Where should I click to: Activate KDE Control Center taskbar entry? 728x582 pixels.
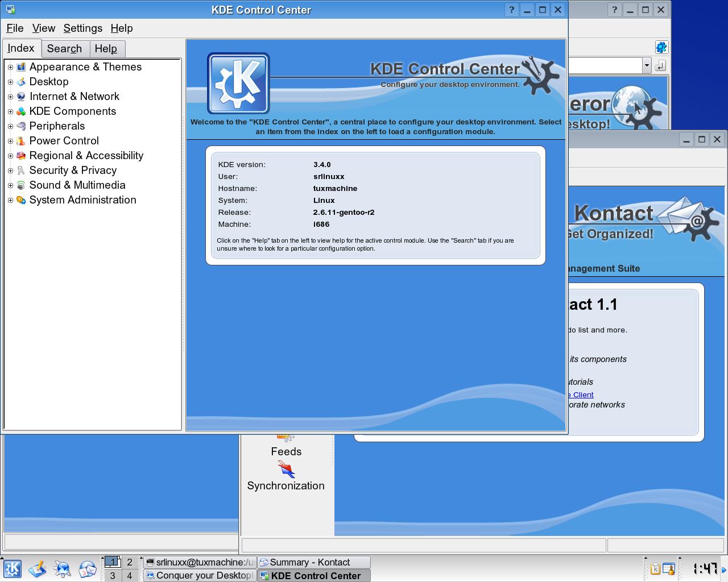click(314, 576)
